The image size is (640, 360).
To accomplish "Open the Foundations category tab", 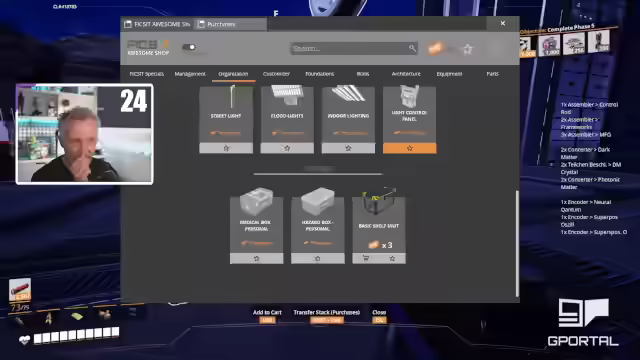I will pyautogui.click(x=320, y=74).
